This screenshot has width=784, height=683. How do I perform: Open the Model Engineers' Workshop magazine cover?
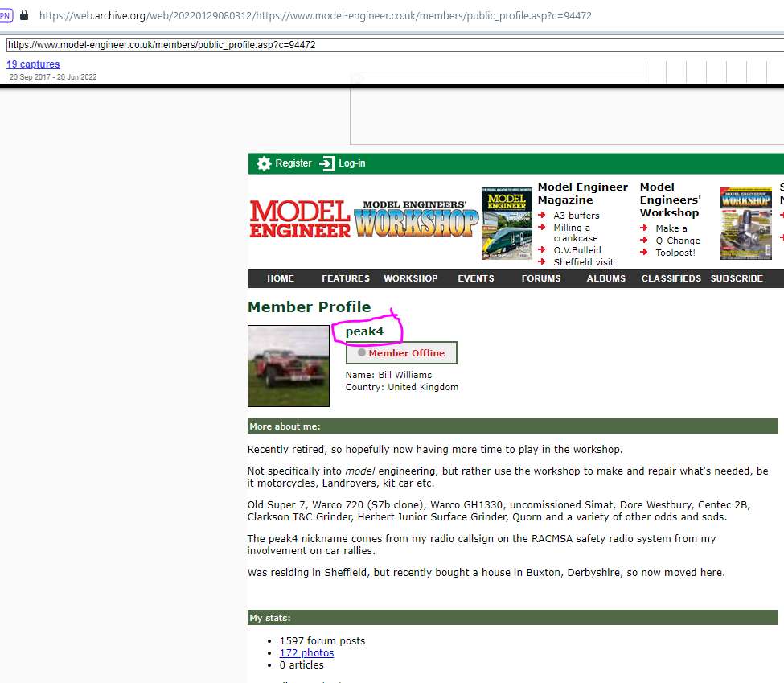745,224
